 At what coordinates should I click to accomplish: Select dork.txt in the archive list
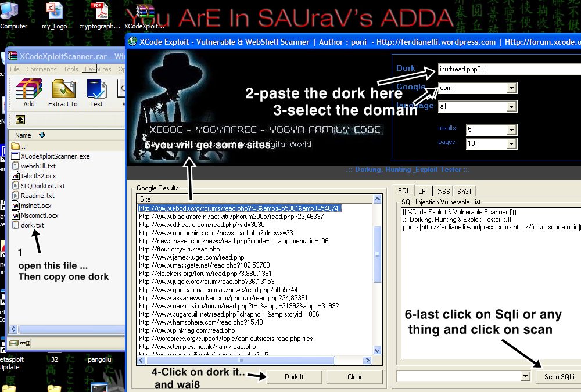[28, 225]
